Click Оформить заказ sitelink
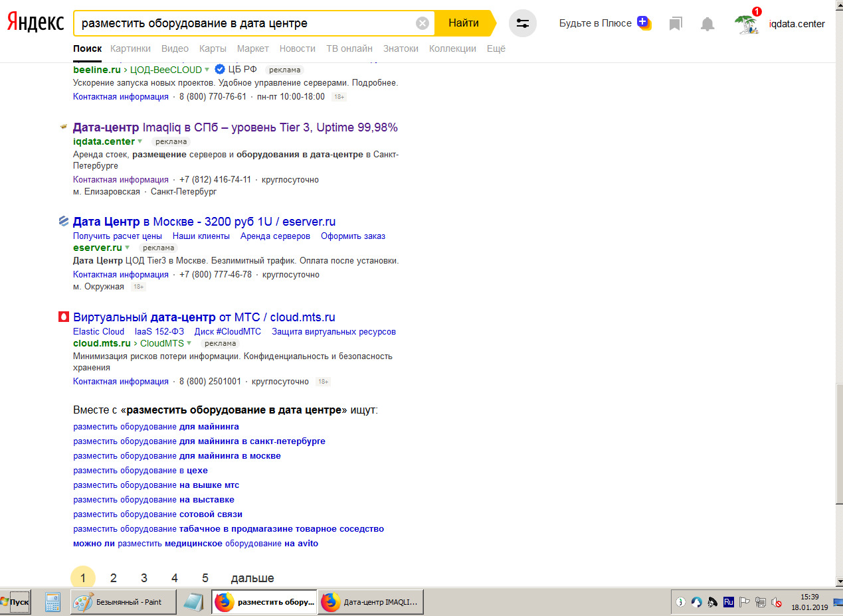Viewport: 843px width, 616px height. (x=353, y=236)
